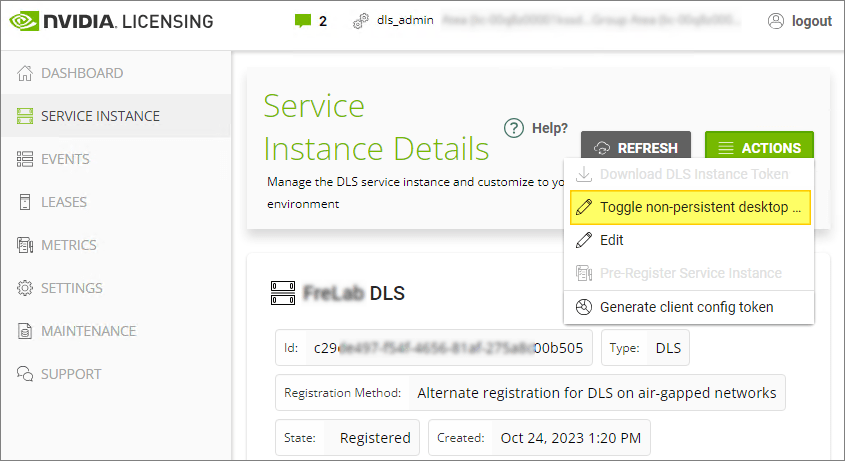
Task: Click the Dashboard home icon
Action: pos(25,73)
